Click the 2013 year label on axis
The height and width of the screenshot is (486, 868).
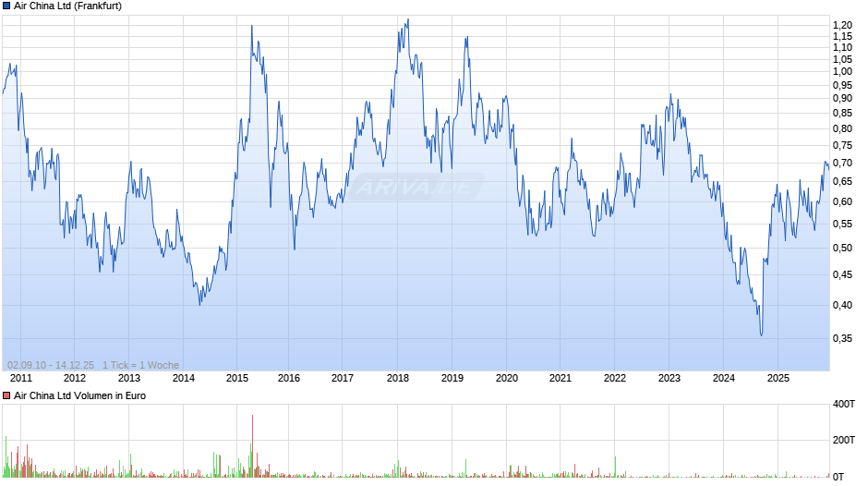coord(129,378)
